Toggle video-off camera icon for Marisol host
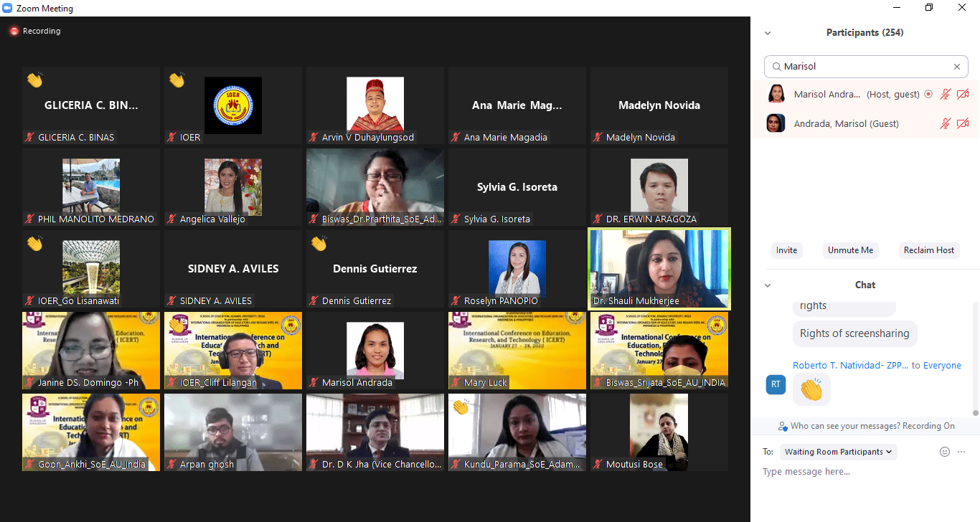 963,94
